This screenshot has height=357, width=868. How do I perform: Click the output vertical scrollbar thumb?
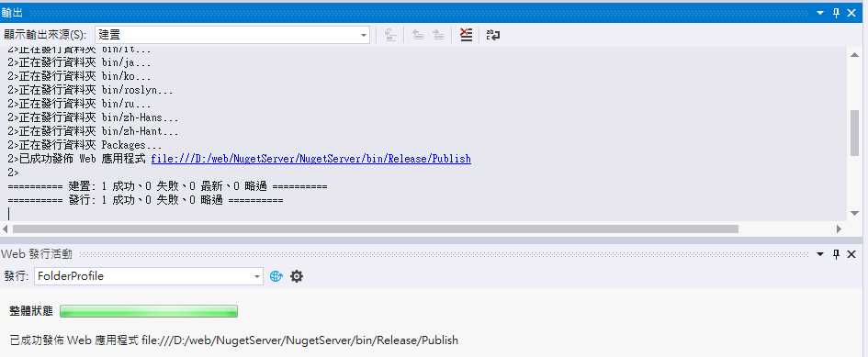click(854, 133)
